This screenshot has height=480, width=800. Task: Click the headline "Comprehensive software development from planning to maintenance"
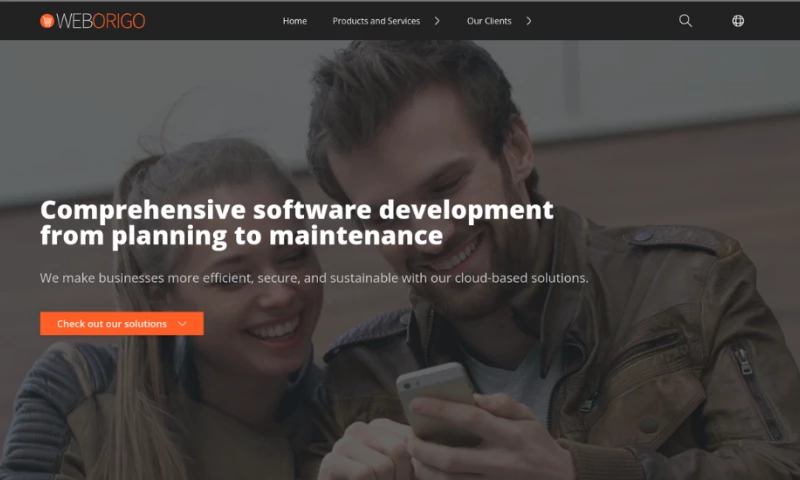click(x=296, y=223)
